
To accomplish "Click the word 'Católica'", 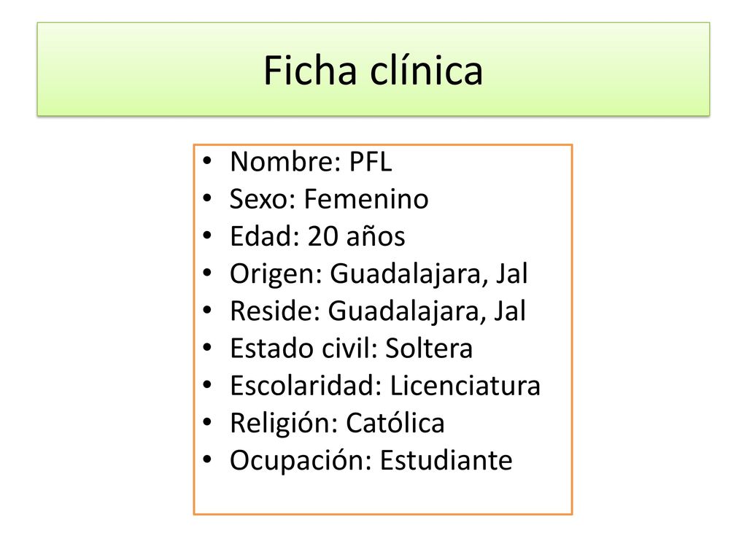I will point(395,423).
